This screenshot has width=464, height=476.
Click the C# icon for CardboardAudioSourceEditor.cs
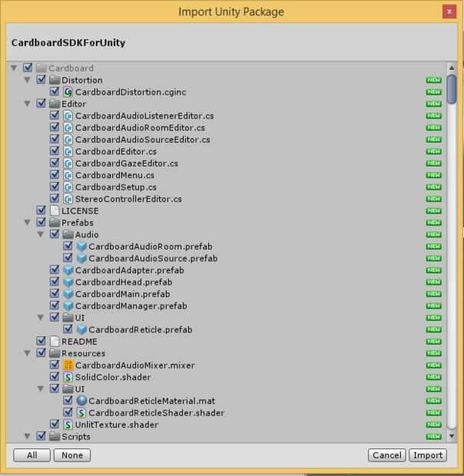(68, 139)
